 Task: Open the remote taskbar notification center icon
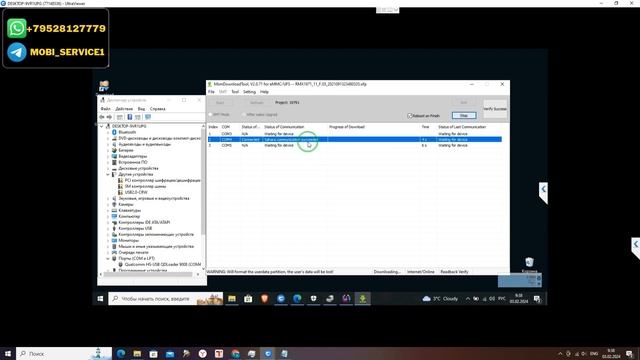[x=537, y=299]
